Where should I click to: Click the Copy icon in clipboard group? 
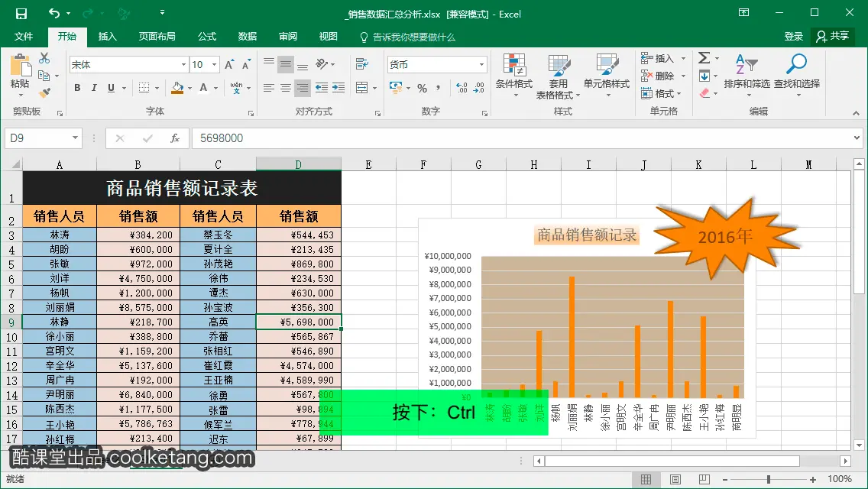coord(44,76)
